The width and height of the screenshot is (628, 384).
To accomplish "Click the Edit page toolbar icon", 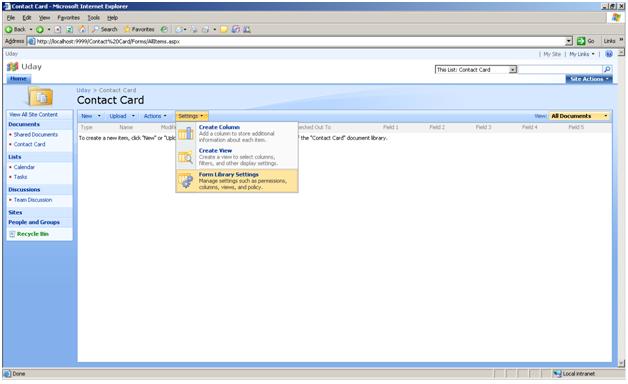I will coord(205,29).
